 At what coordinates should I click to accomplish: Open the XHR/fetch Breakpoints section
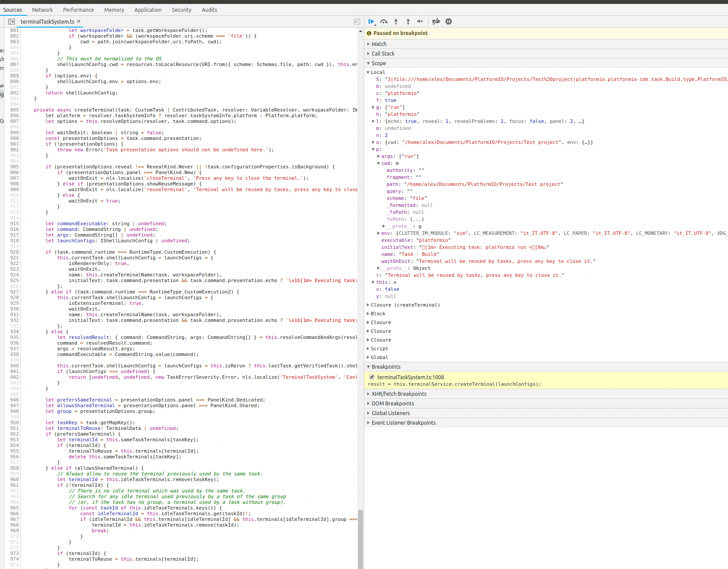pos(399,394)
